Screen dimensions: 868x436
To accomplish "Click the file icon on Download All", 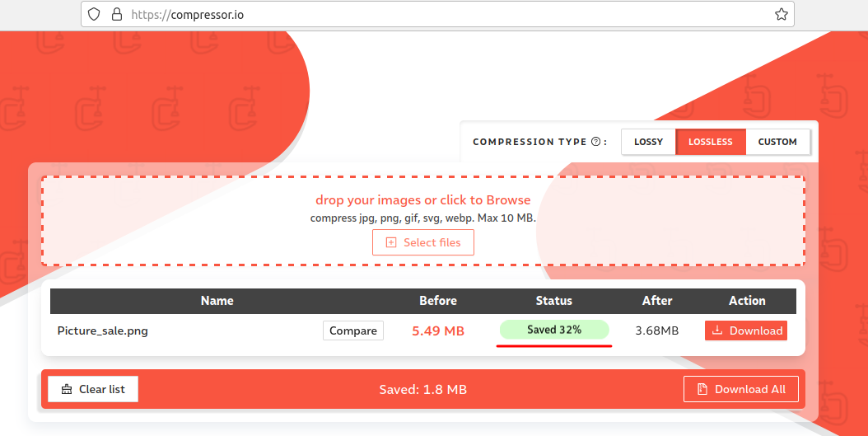I will tap(702, 389).
